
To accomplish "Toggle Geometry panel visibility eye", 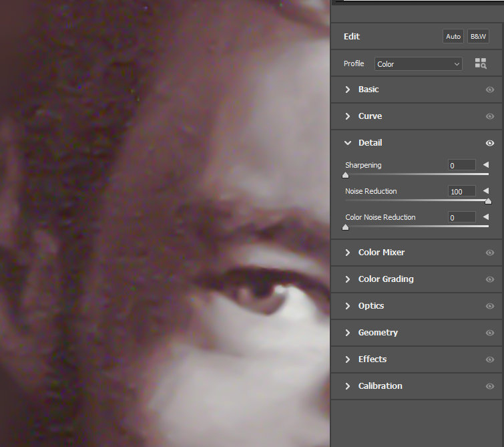I will click(x=490, y=333).
